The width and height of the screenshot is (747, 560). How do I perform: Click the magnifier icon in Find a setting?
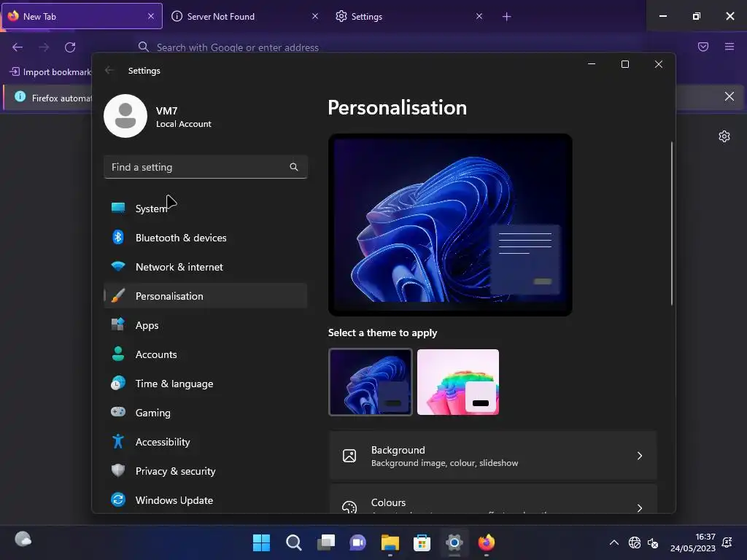(294, 167)
